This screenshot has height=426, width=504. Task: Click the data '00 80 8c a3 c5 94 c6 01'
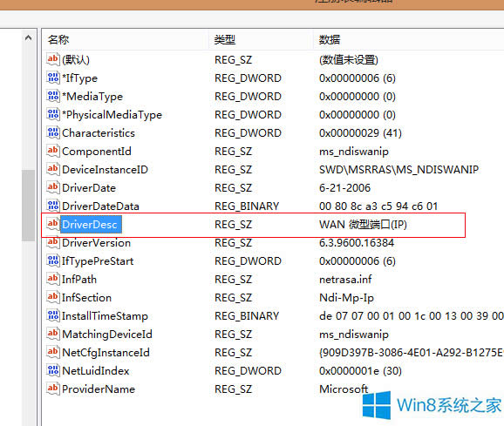click(x=378, y=206)
